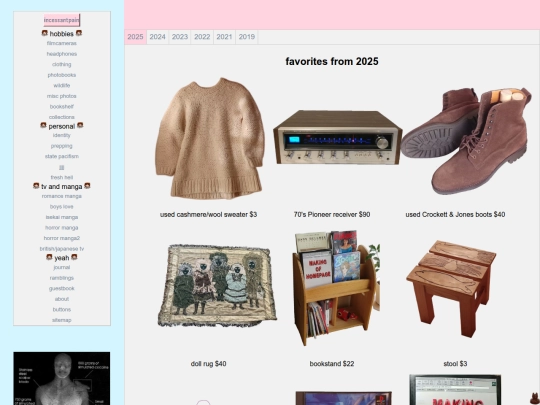Viewport: 540px width, 405px height.
Task: Open the misc photos link
Action: (62, 96)
